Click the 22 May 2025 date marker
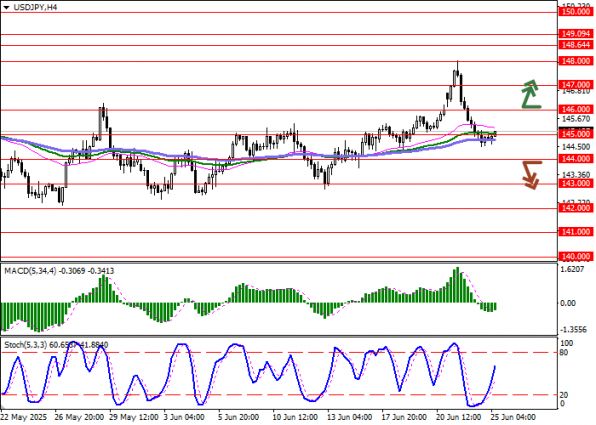The height and width of the screenshot is (425, 596). click(24, 417)
